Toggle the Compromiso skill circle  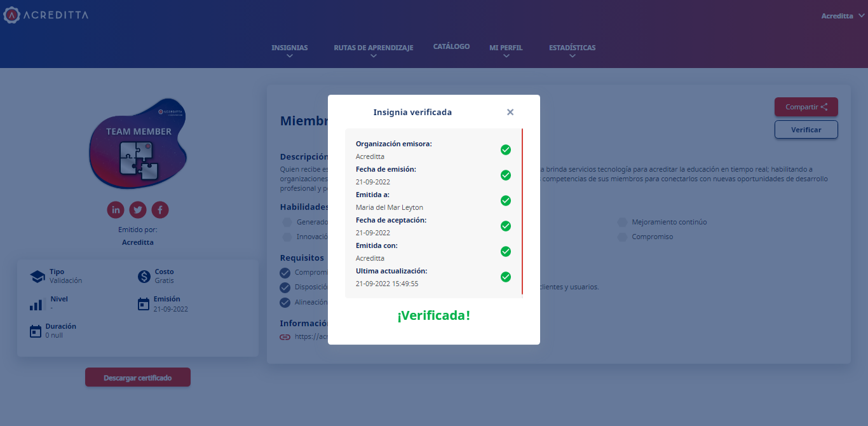coord(622,237)
